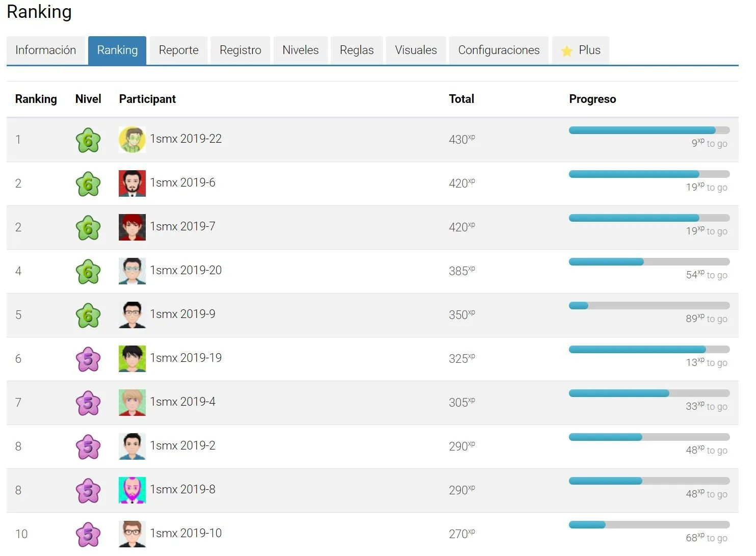756x556 pixels.
Task: Click the progress bar showing 33xp to go
Action: pyautogui.click(x=649, y=393)
